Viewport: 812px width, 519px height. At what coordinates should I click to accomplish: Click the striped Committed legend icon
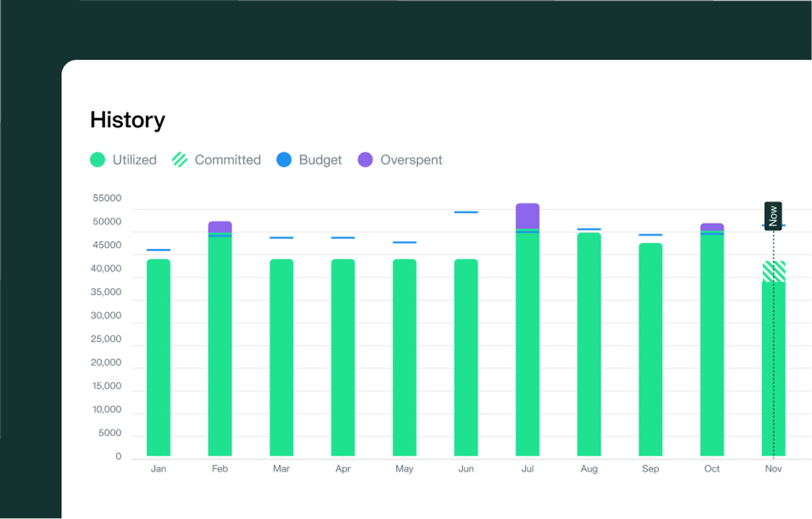pos(180,160)
